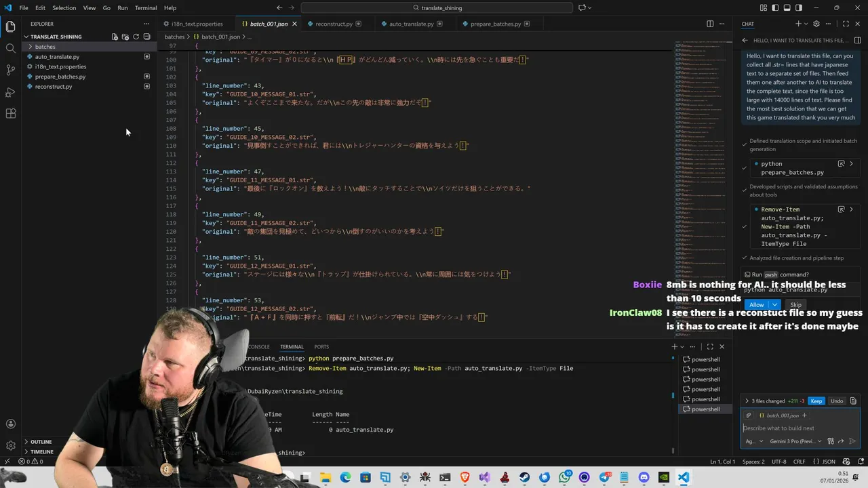Viewport: 868px width, 488px height.
Task: Click the Allow button
Action: [757, 305]
